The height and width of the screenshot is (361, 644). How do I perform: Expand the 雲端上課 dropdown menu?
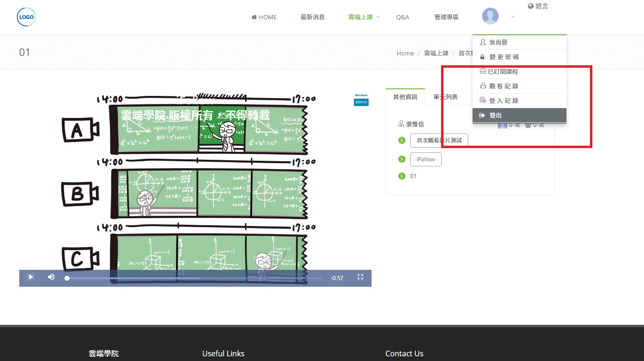coord(364,17)
